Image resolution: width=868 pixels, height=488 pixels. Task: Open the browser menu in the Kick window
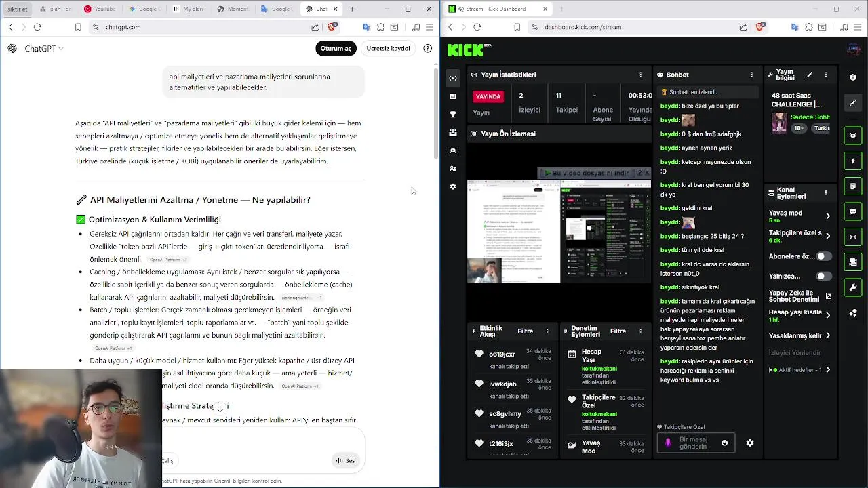click(x=859, y=27)
